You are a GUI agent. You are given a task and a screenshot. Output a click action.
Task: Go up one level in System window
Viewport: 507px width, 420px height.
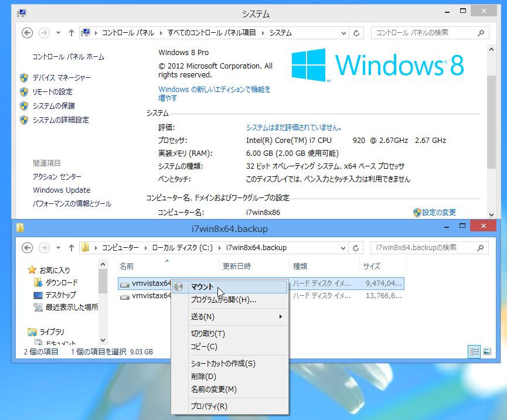(72, 33)
